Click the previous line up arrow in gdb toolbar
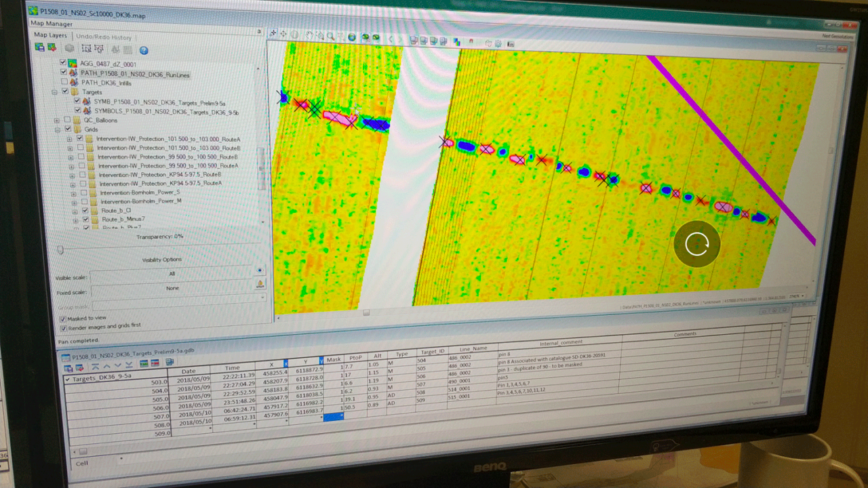The width and height of the screenshot is (868, 488). pos(106,366)
